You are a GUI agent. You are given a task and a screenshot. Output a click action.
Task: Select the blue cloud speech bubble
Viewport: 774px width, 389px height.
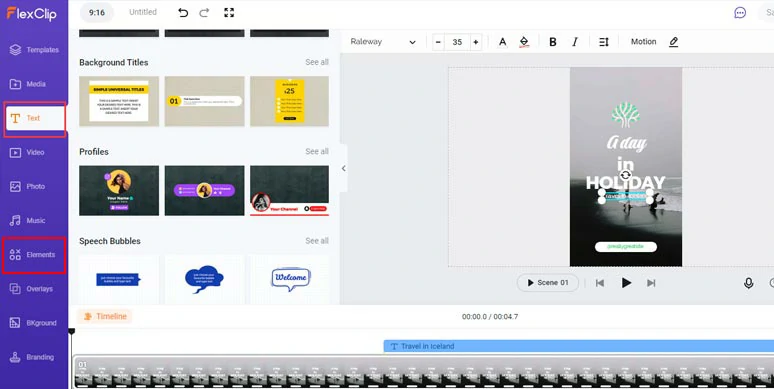204,279
